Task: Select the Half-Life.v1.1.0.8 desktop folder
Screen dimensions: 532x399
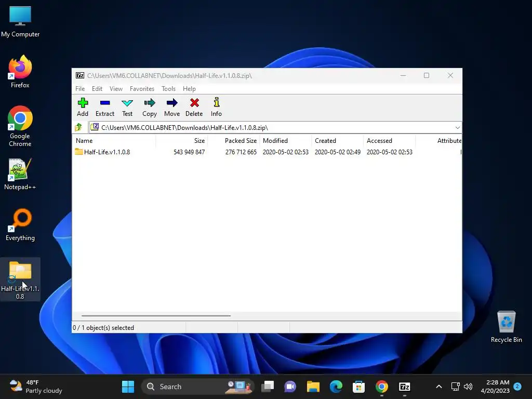Action: [20, 280]
